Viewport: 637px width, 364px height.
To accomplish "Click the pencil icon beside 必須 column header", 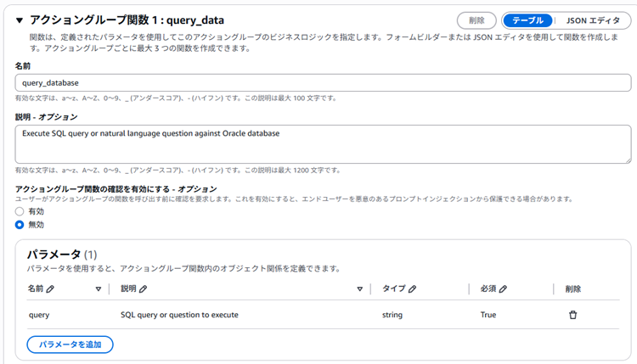I will point(503,289).
